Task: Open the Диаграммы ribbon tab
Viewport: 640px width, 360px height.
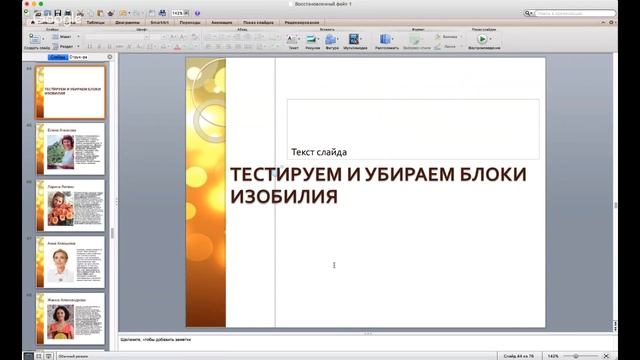Action: point(128,22)
